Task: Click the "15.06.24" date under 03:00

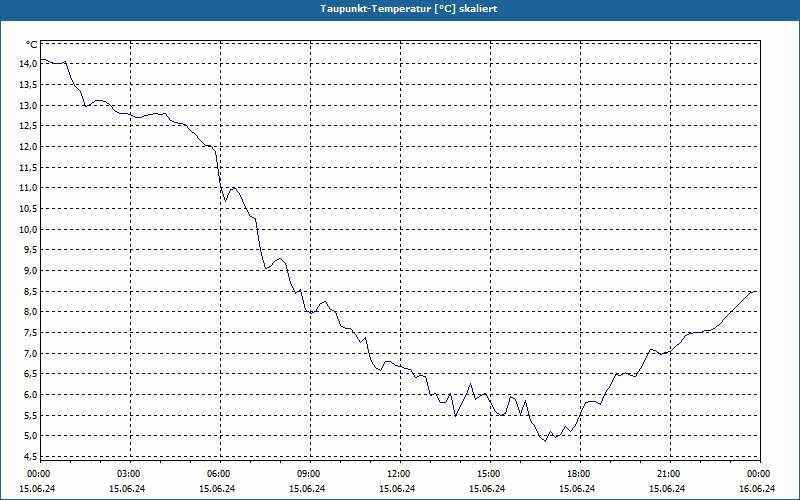Action: (128, 488)
